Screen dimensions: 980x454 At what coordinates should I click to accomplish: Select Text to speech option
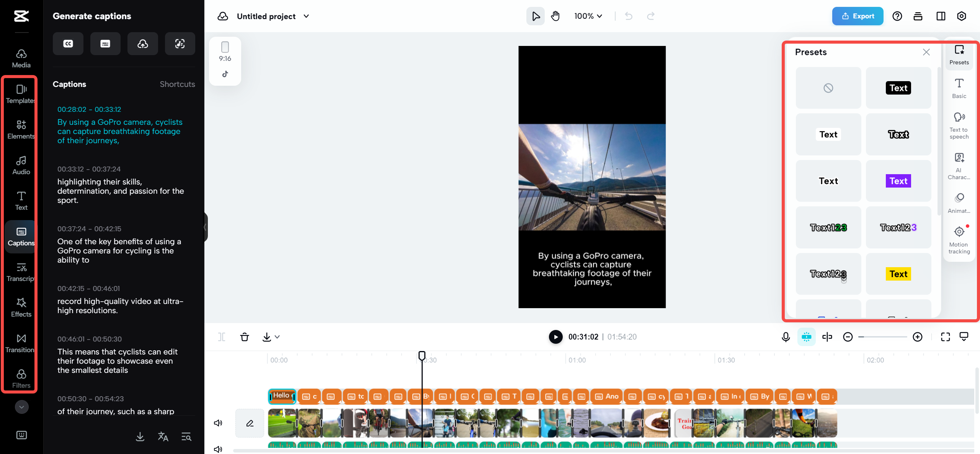pos(959,126)
